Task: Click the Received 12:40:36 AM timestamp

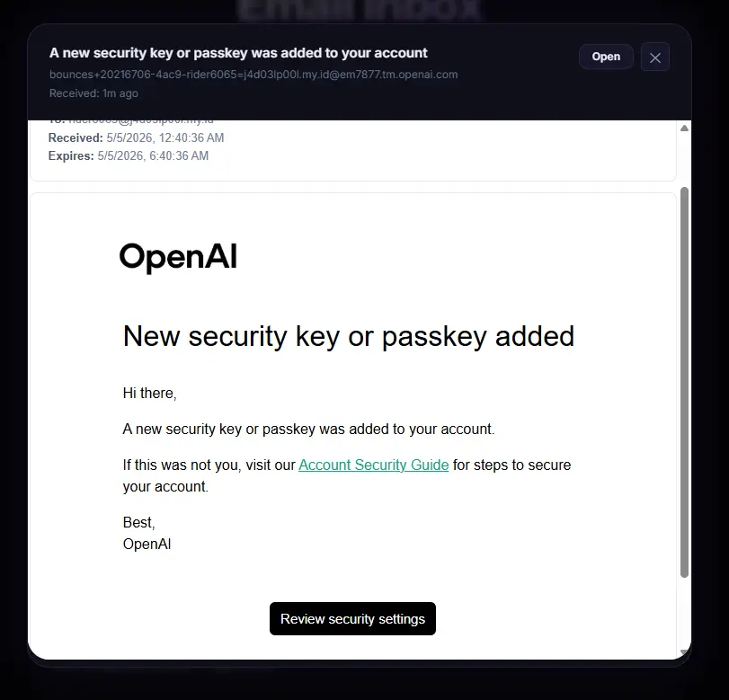Action: click(165, 137)
